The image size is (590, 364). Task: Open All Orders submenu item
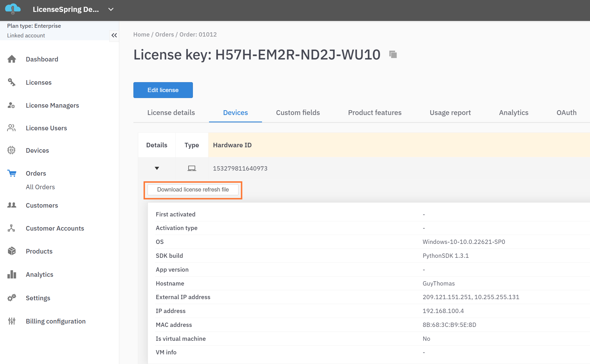(x=40, y=187)
